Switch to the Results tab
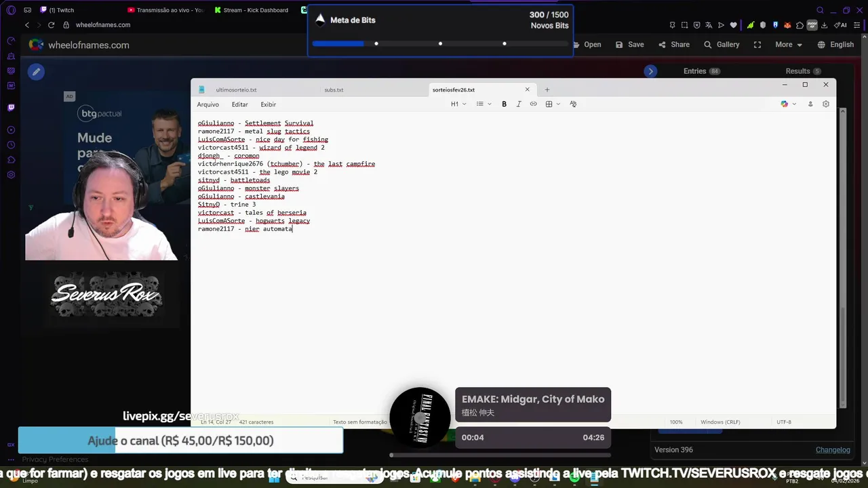The width and height of the screenshot is (868, 488). [x=803, y=71]
